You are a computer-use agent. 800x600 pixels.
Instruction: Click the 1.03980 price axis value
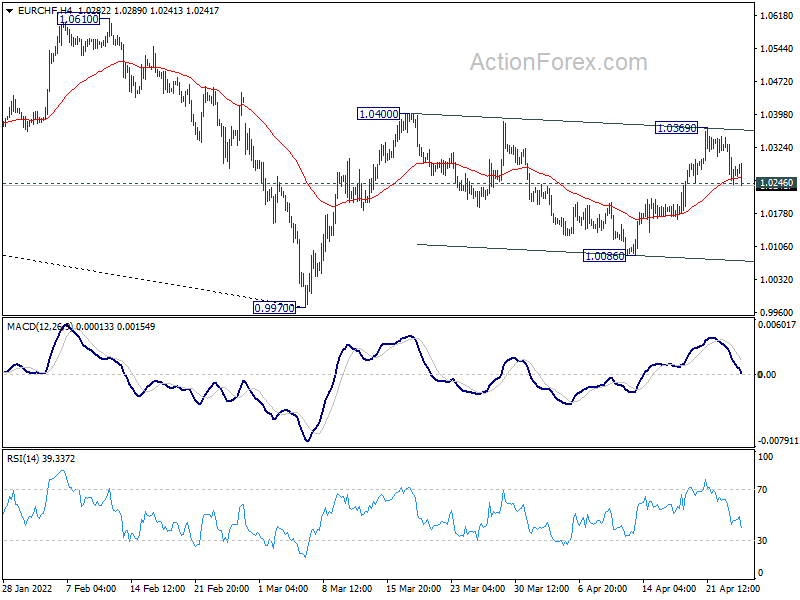[x=777, y=115]
